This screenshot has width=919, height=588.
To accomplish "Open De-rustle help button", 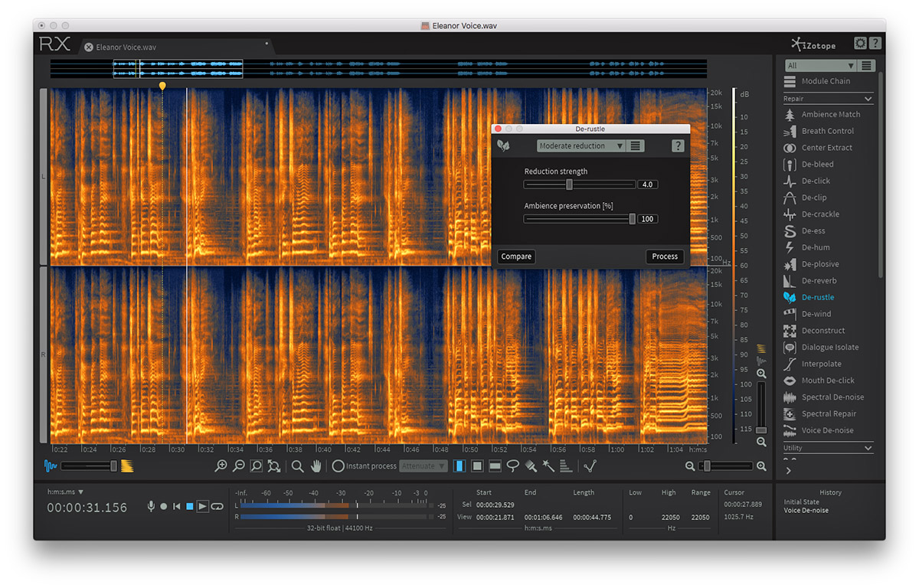I will click(678, 145).
